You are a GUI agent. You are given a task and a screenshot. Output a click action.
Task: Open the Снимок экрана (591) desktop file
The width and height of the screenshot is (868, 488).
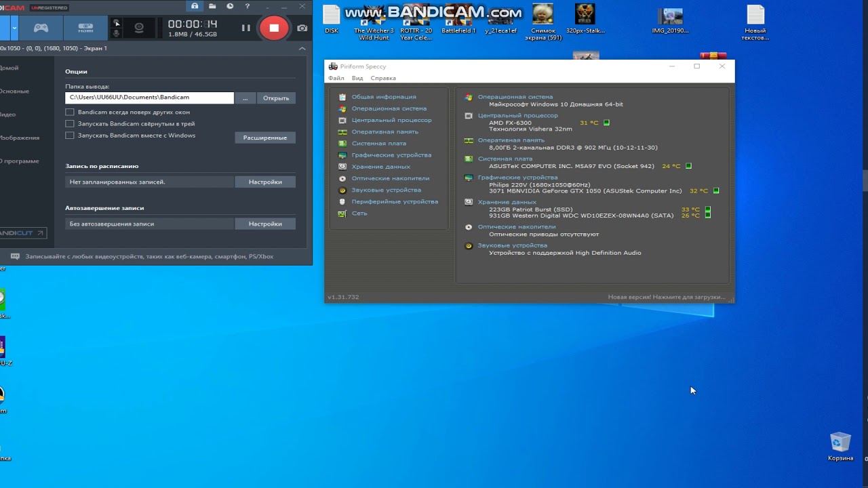coord(543,22)
